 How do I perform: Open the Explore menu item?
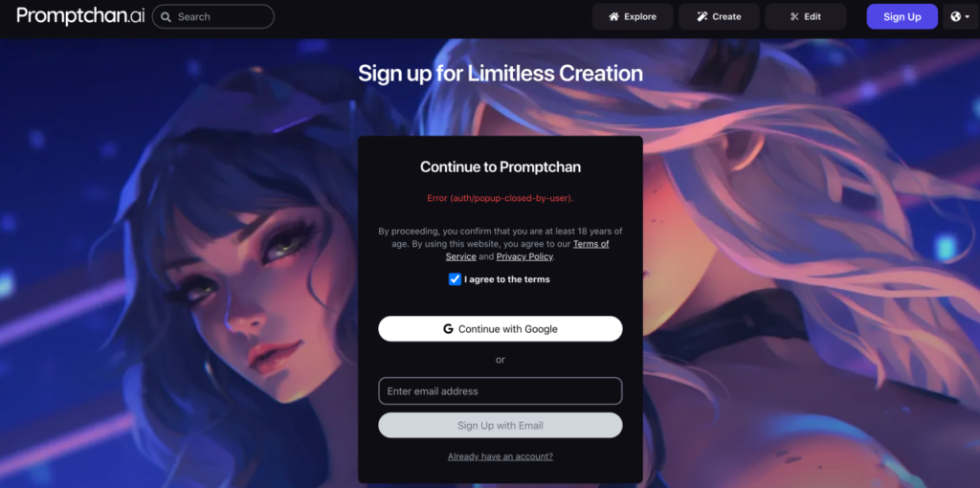point(633,17)
